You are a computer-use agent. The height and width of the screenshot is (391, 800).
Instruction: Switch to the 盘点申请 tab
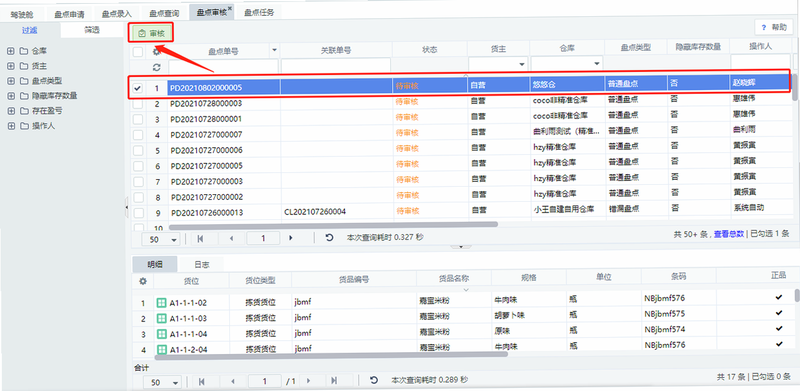pyautogui.click(x=69, y=14)
